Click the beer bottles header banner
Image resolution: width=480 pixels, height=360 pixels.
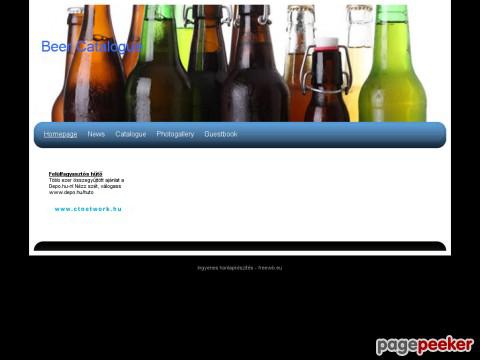coord(240,63)
